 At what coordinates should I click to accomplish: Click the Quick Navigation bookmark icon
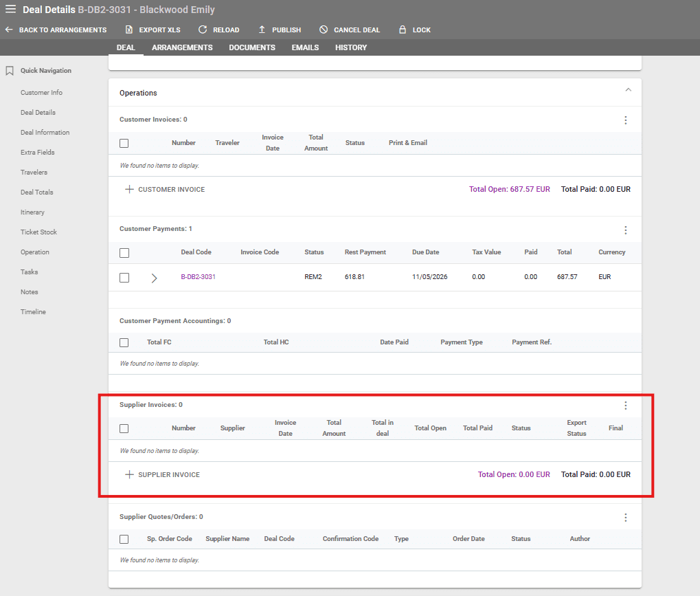[x=10, y=71]
